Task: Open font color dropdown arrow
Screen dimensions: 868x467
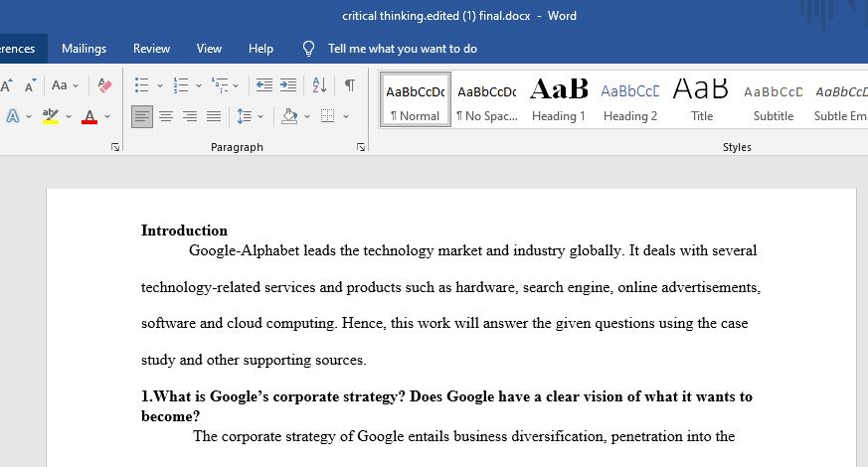Action: click(107, 117)
